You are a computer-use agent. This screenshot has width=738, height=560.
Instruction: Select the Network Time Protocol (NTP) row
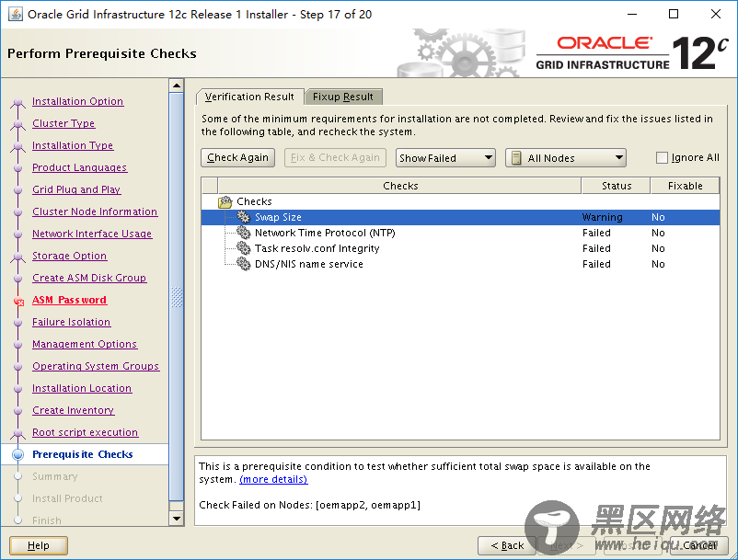pyautogui.click(x=460, y=233)
